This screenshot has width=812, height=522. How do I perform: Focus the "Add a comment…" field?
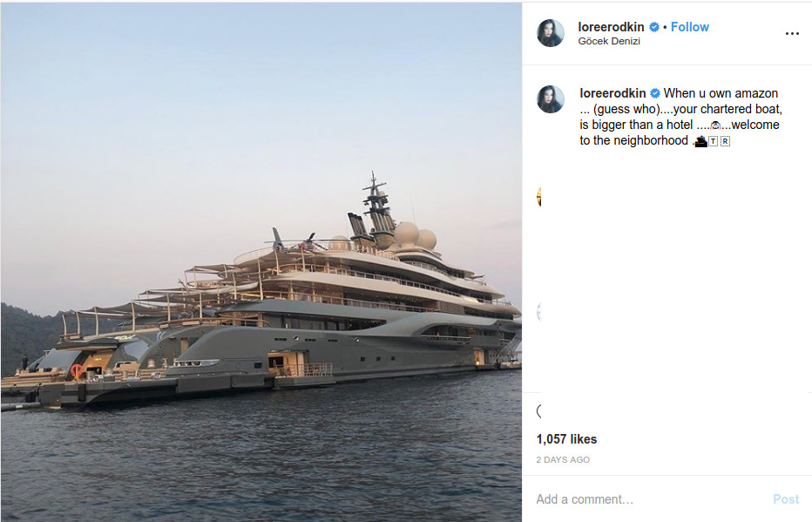(x=645, y=499)
